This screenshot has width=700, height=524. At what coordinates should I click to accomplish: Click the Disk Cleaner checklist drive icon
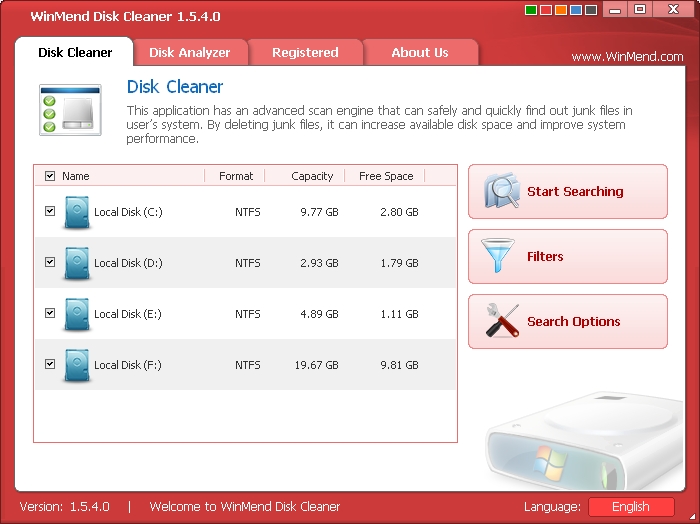pos(71,110)
